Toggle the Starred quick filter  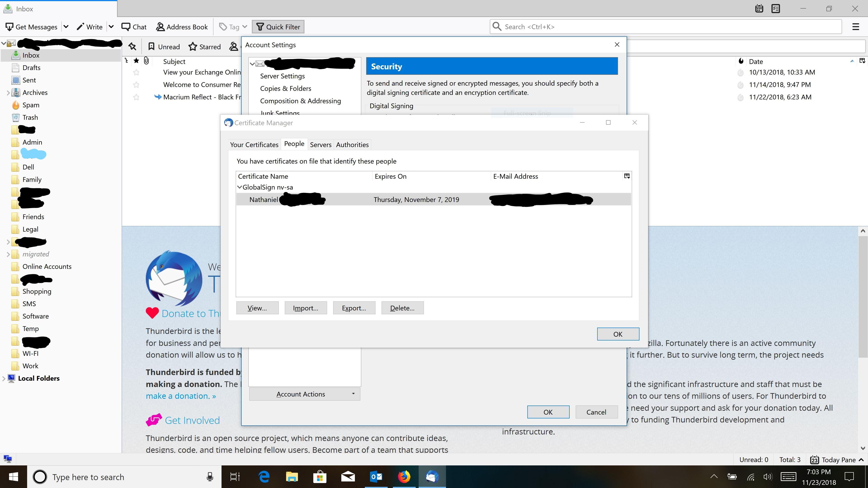point(205,47)
